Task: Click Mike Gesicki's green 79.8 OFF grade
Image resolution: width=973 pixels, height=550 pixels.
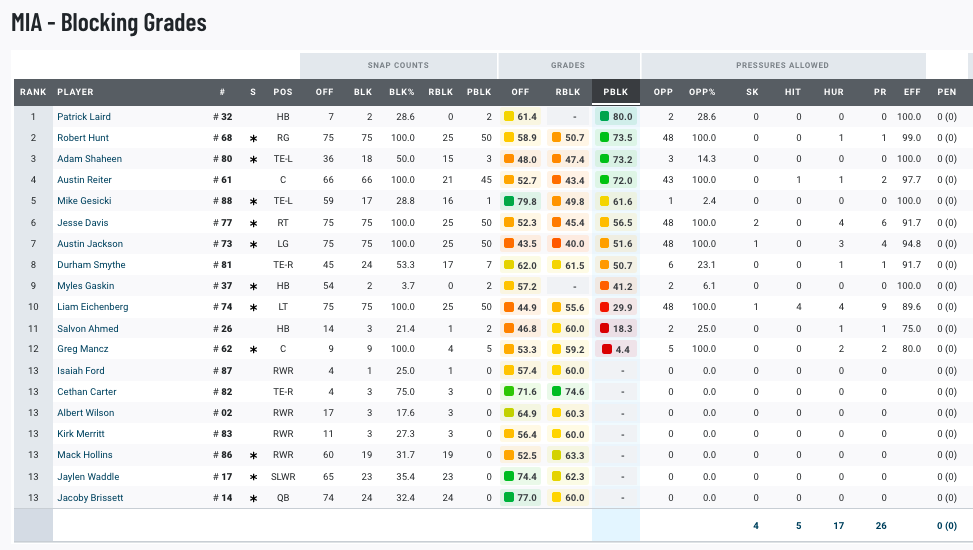Action: point(521,201)
